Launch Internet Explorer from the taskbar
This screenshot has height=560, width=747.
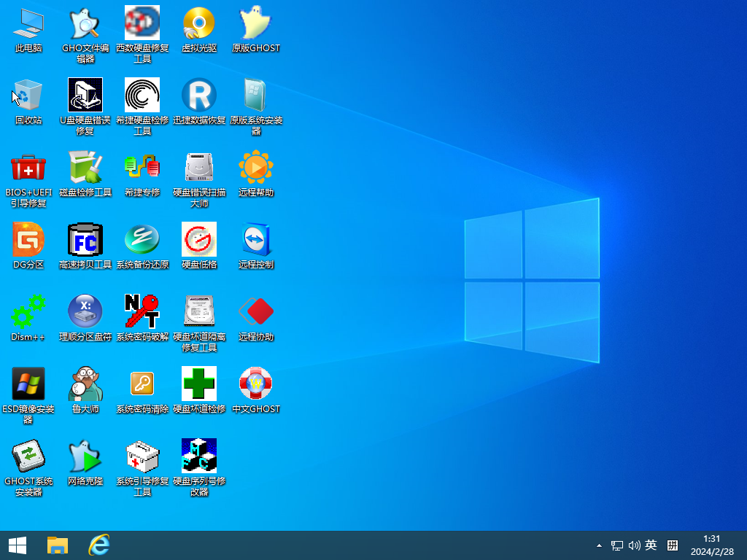[x=99, y=545]
